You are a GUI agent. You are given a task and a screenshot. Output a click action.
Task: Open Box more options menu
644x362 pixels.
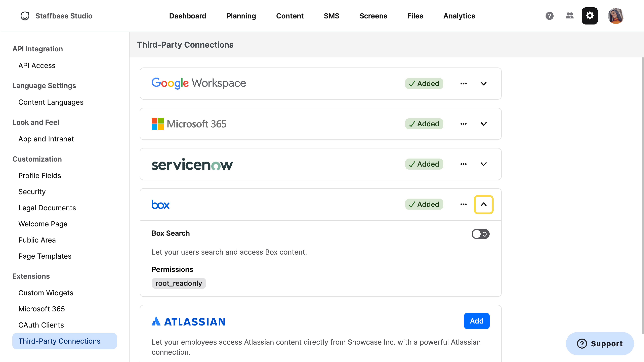tap(463, 204)
